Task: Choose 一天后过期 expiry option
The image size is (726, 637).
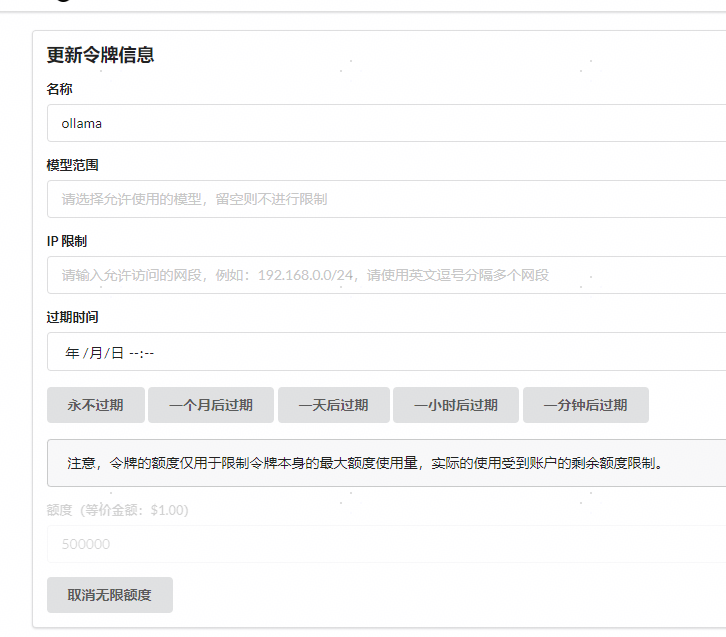Action: (x=333, y=405)
